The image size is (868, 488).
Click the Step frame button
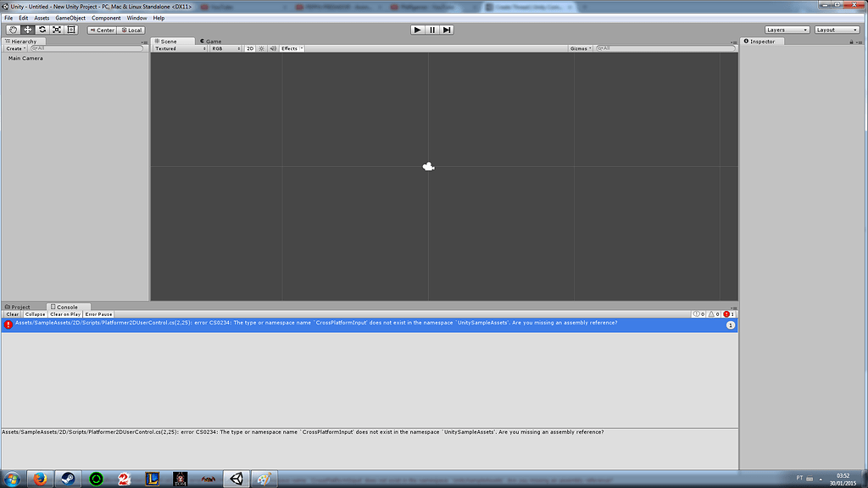[x=447, y=29]
